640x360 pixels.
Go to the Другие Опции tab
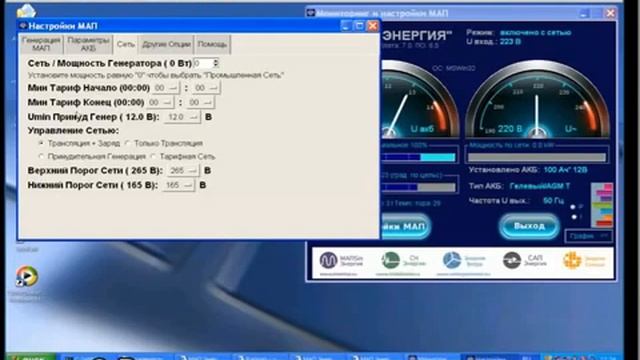166,44
